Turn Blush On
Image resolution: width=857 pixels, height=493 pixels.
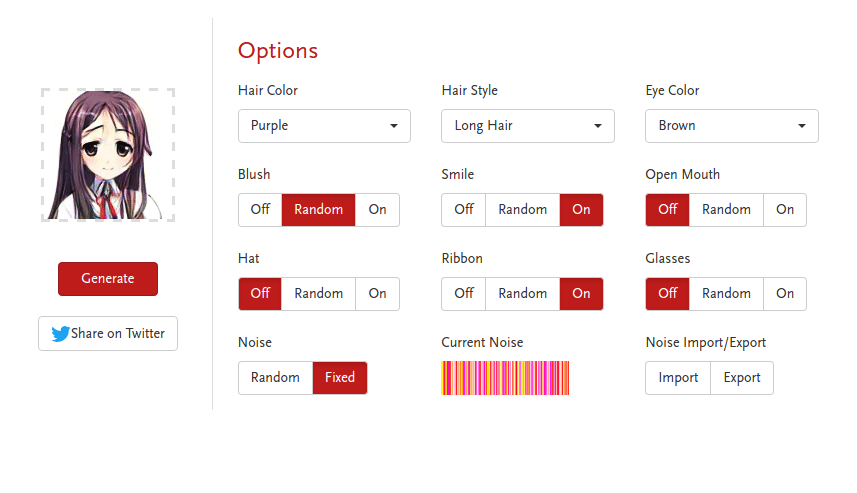(377, 210)
